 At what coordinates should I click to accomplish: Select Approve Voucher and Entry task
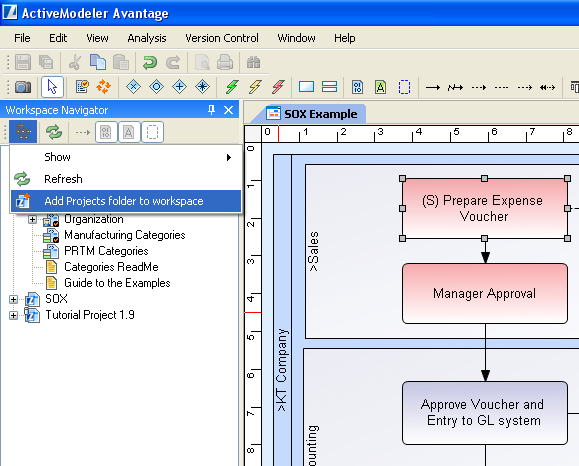484,413
